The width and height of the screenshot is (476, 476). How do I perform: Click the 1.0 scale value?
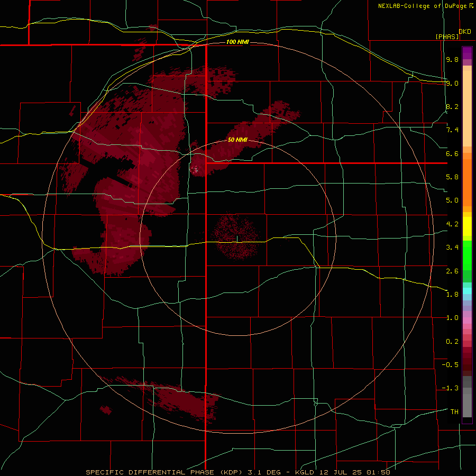click(x=452, y=318)
